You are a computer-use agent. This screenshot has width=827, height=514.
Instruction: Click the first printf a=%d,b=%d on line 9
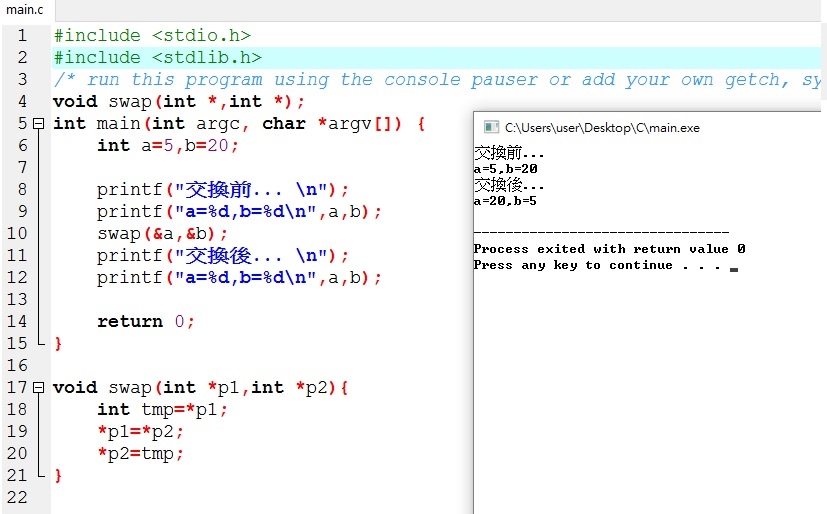239,211
